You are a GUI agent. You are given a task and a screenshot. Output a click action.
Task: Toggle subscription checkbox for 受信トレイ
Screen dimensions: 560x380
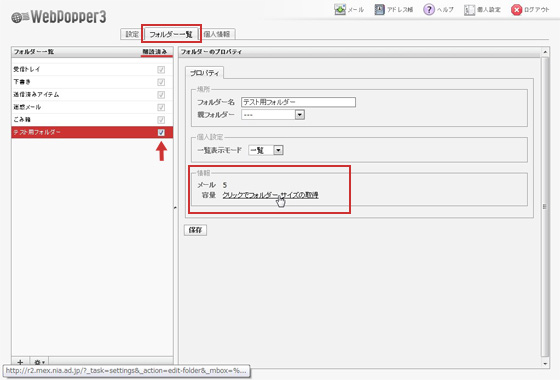pyautogui.click(x=161, y=70)
